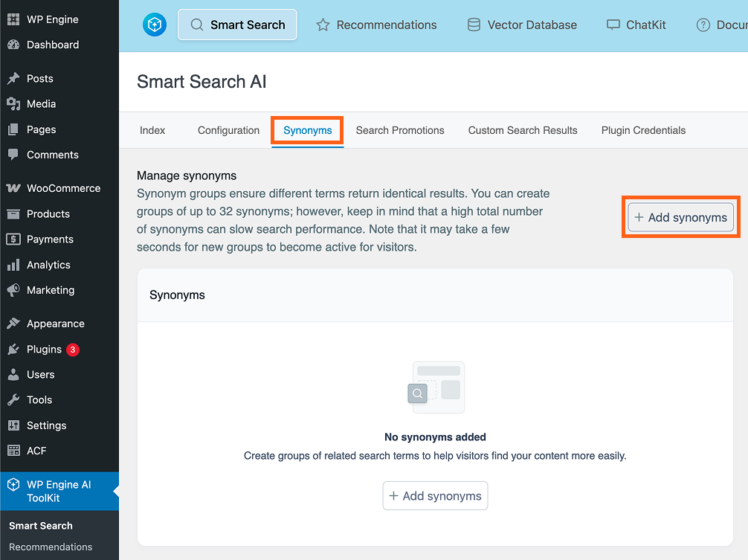Switch to the Configuration tab

tap(228, 130)
